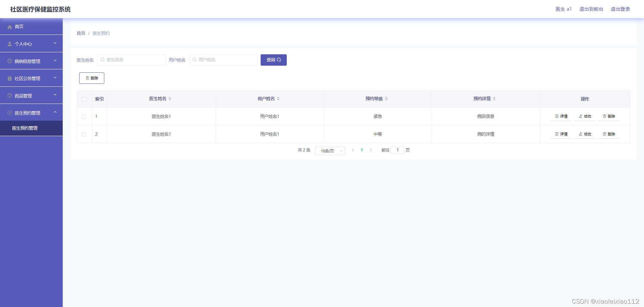644x307 pixels.
Task: Expand the 社区公告管理 menu chevron
Action: pyautogui.click(x=55, y=78)
